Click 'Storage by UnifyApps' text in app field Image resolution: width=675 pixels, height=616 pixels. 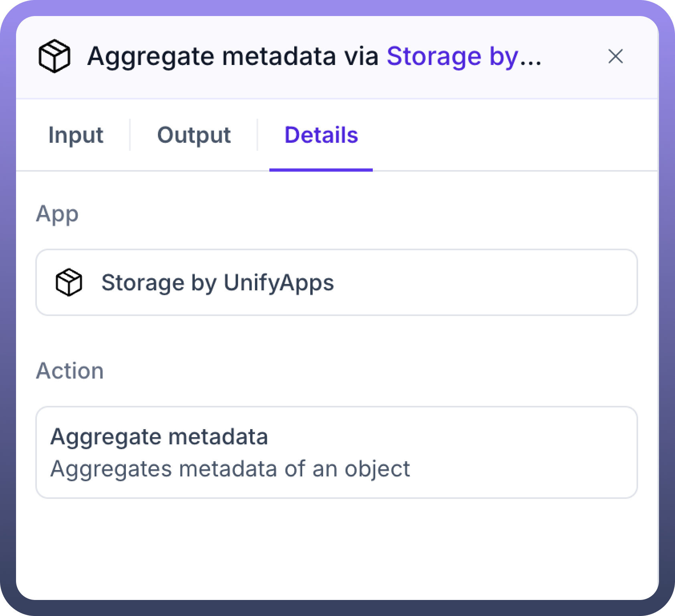(217, 282)
